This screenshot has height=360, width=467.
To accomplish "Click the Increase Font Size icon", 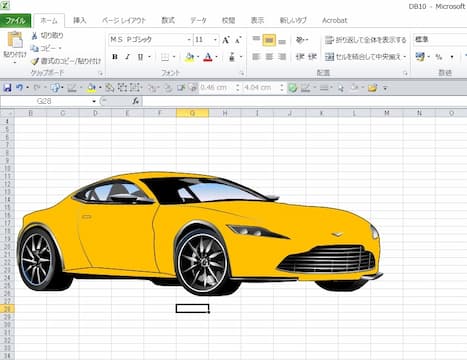I will pos(226,40).
